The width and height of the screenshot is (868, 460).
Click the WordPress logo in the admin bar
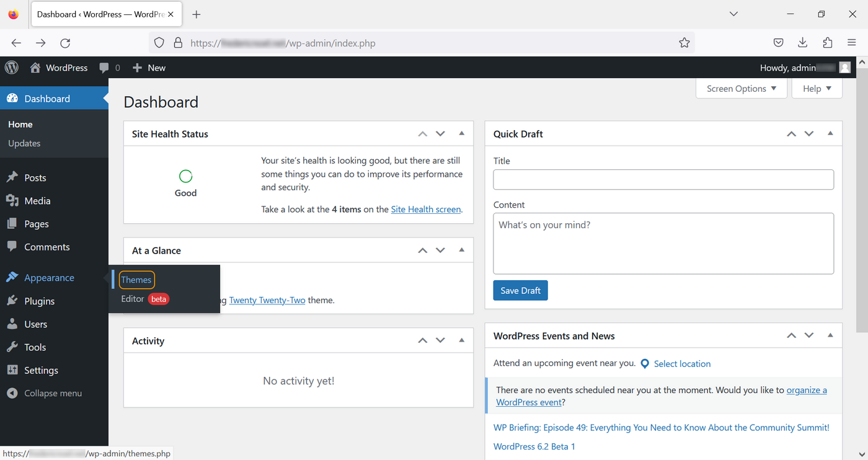tap(11, 68)
